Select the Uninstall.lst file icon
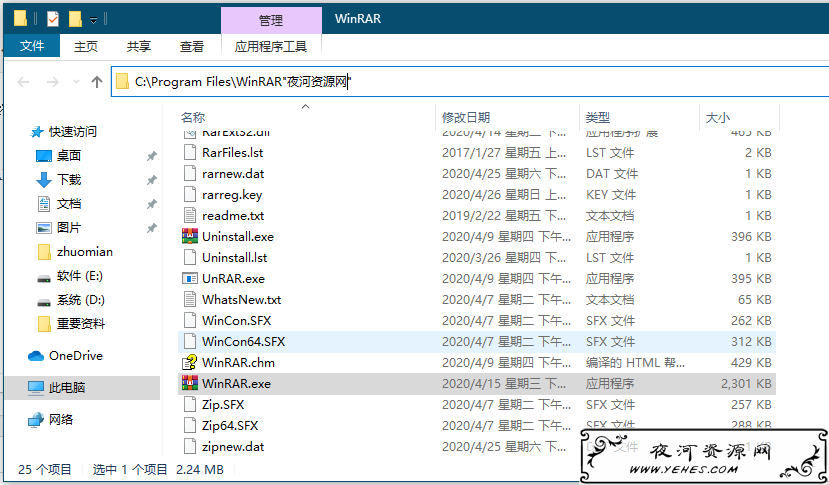829x485 pixels. (x=190, y=258)
